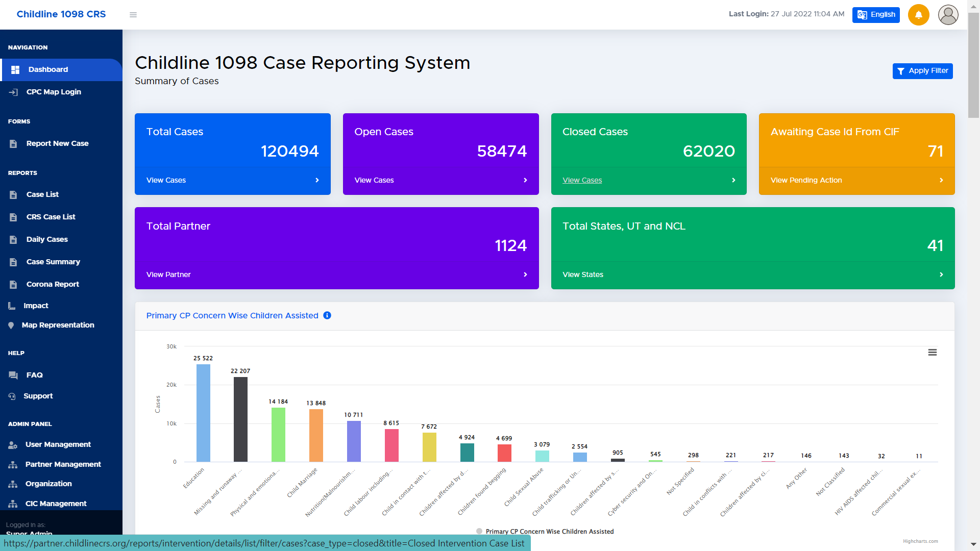Click View Cases link under Closed Cases
Image resolution: width=980 pixels, height=551 pixels.
point(582,180)
